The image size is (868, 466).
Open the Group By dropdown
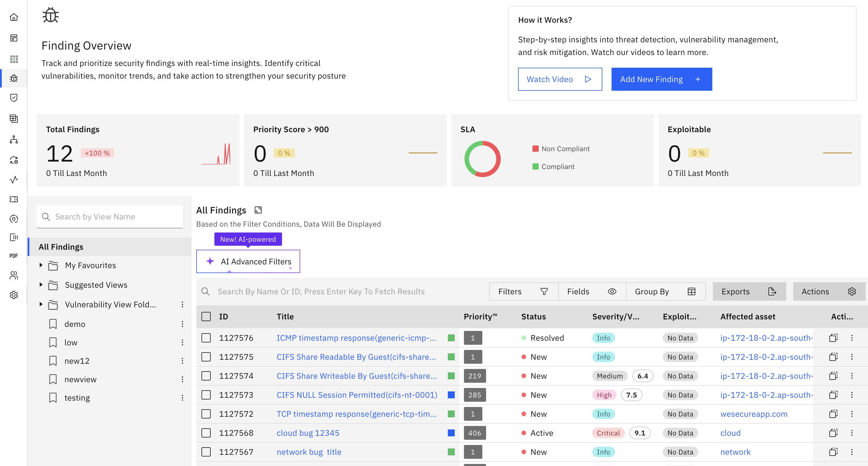tap(665, 292)
